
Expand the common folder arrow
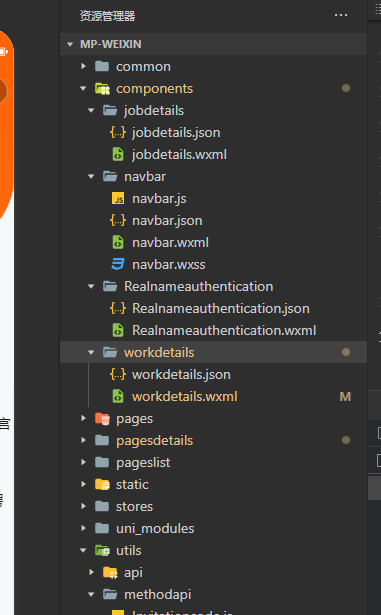83,66
